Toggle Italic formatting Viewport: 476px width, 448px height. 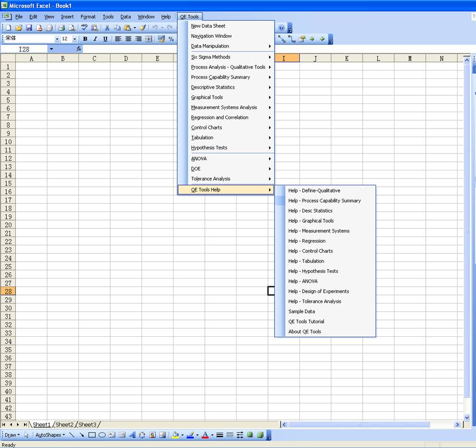coord(95,39)
